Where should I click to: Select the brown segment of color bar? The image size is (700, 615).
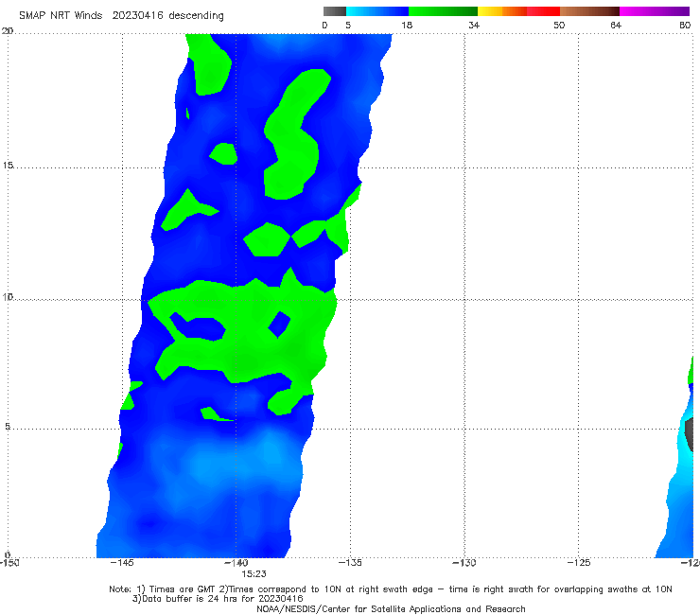(x=589, y=11)
